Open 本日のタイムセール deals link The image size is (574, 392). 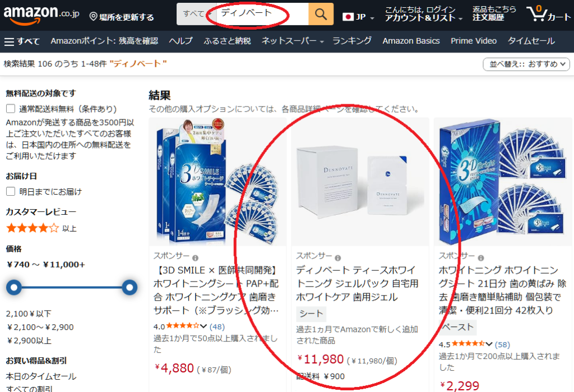click(41, 376)
